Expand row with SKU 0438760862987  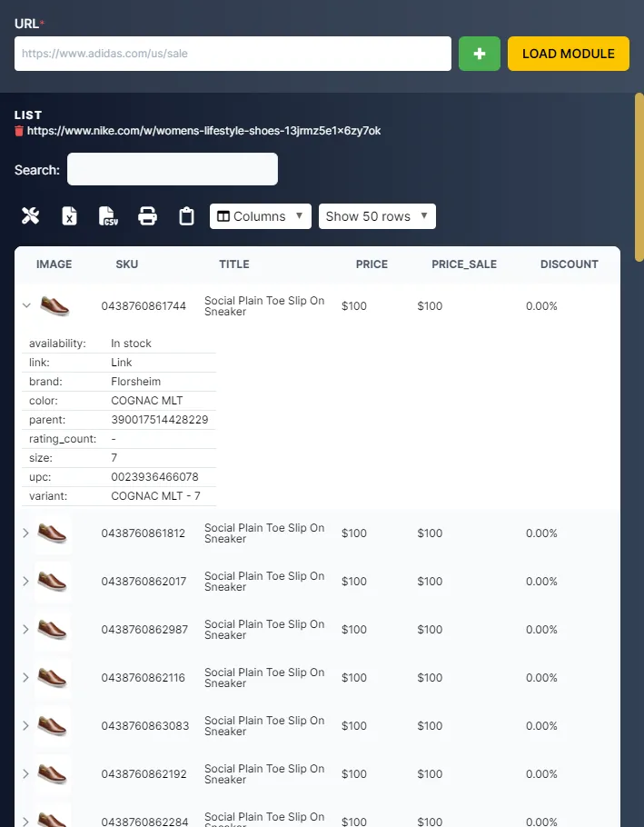[25, 629]
